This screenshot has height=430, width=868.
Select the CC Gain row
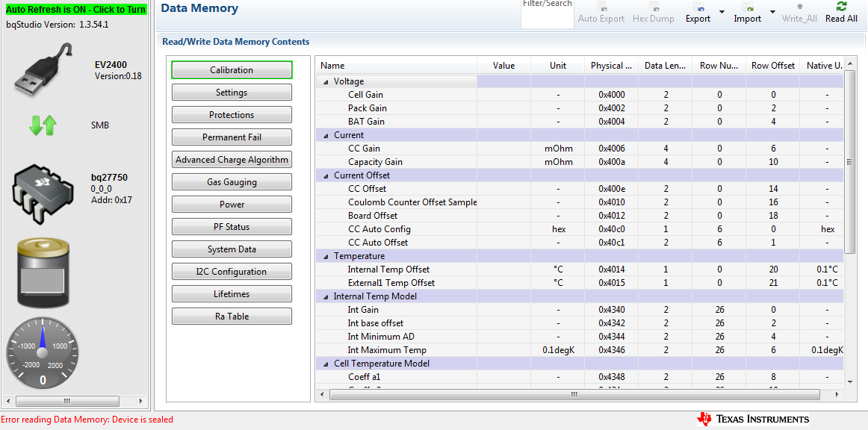pyautogui.click(x=580, y=149)
